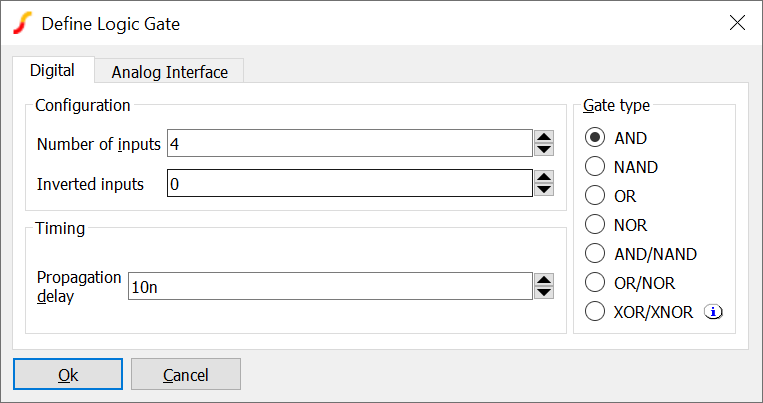The width and height of the screenshot is (763, 403).
Task: Select the OR/NOR gate option
Action: coord(595,283)
